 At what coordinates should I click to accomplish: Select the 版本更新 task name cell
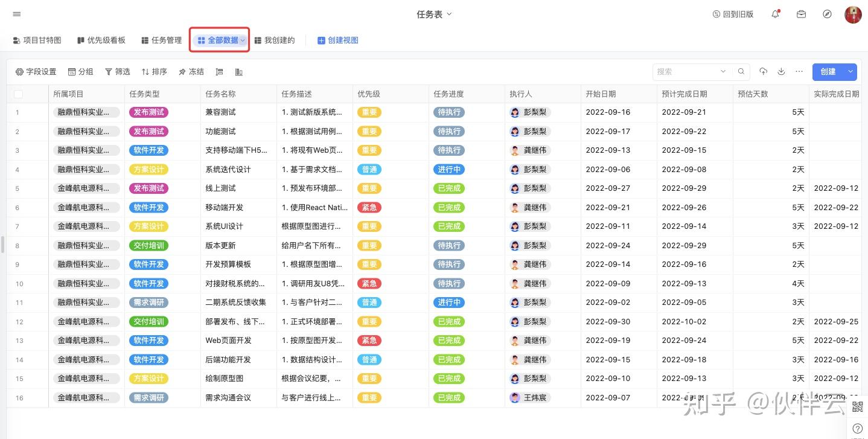[238, 245]
